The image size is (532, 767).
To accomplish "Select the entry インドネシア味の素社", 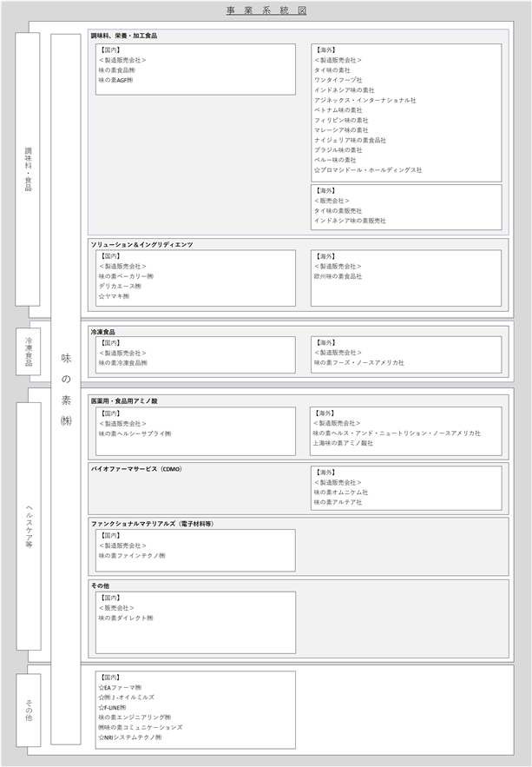I will tap(344, 90).
